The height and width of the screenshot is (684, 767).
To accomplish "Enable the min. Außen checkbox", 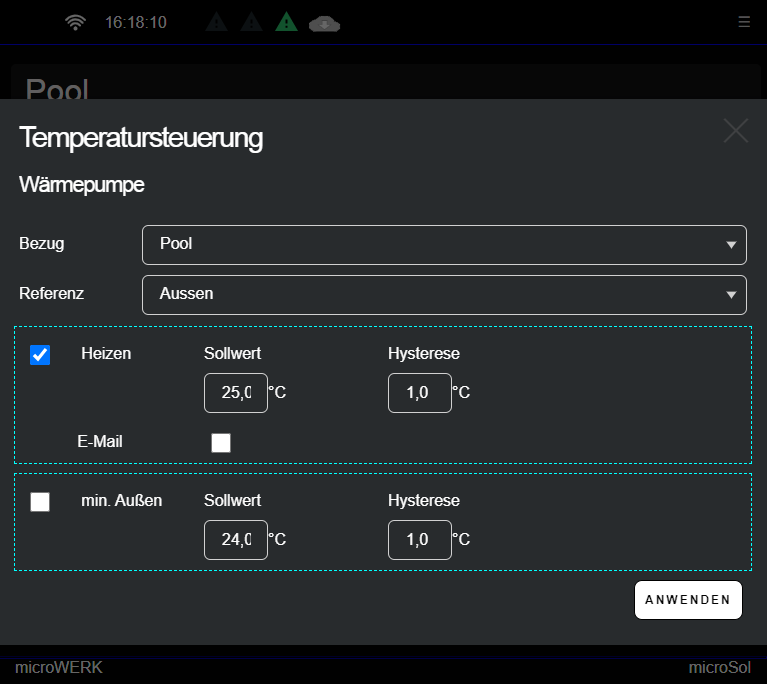I will 40,502.
